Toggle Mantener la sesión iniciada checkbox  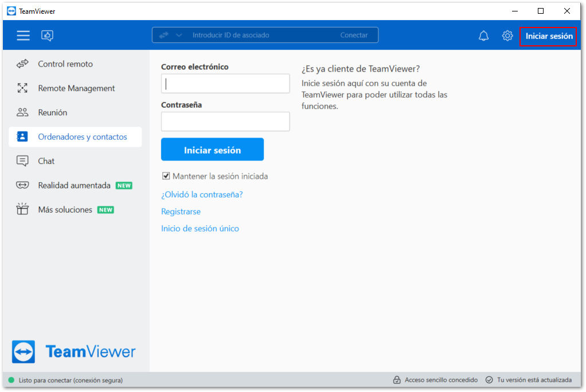166,176
